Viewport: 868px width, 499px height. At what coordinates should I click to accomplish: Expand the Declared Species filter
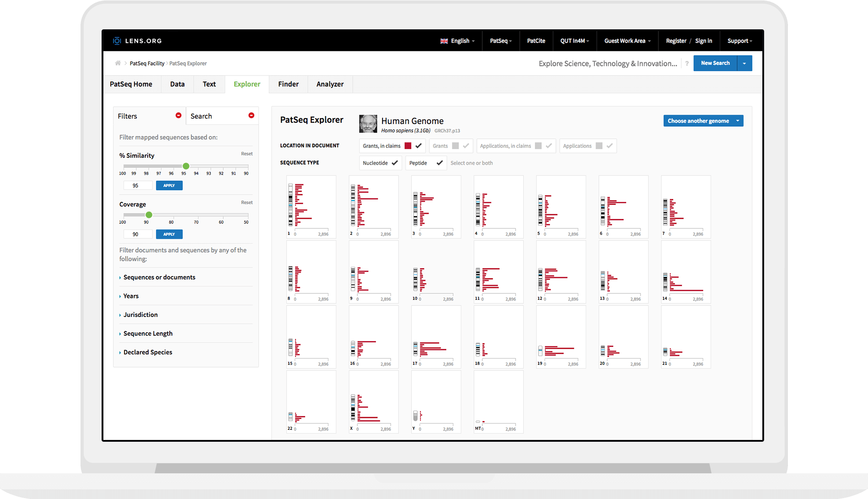pos(148,352)
